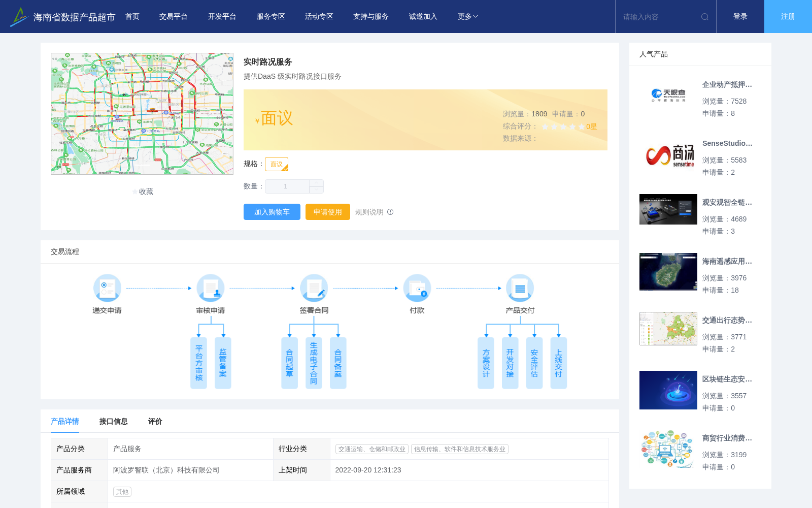Open the 商贸行业消费 product thumbnail
812x508 pixels.
(668, 449)
